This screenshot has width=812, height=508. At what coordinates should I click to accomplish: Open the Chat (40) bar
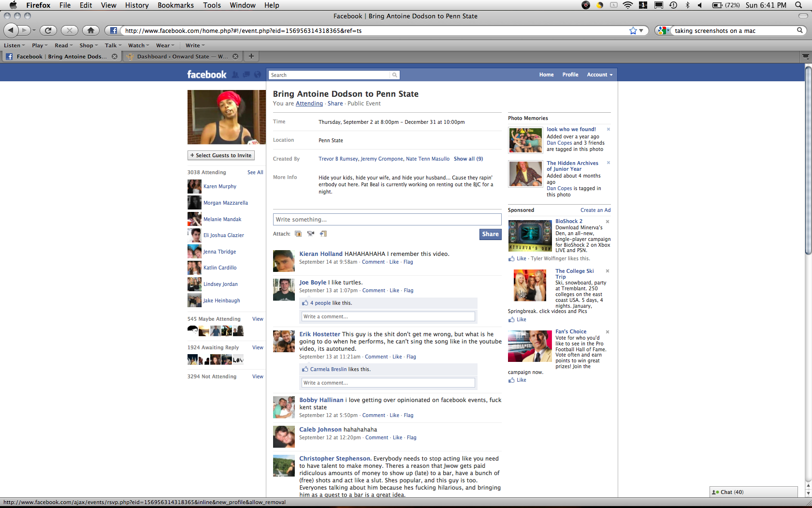[754, 492]
